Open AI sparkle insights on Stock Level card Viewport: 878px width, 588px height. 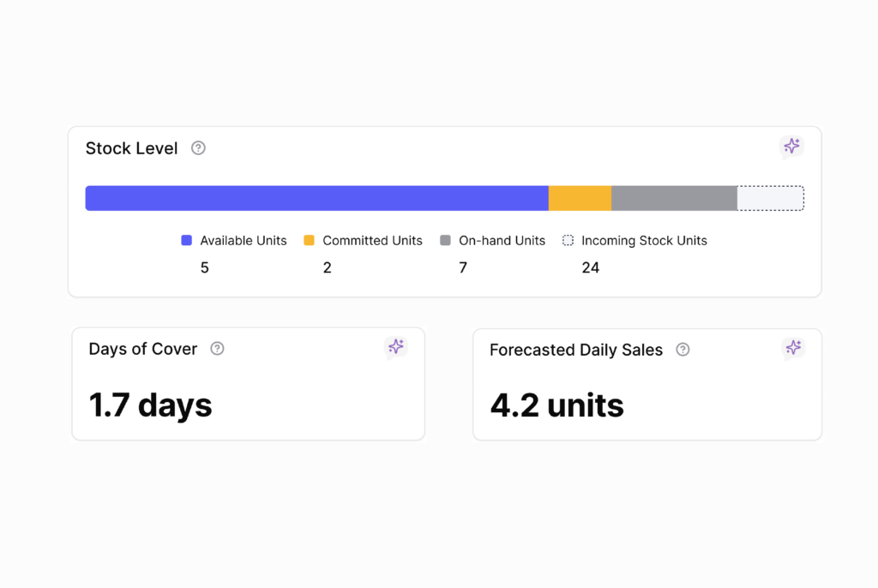click(x=791, y=147)
